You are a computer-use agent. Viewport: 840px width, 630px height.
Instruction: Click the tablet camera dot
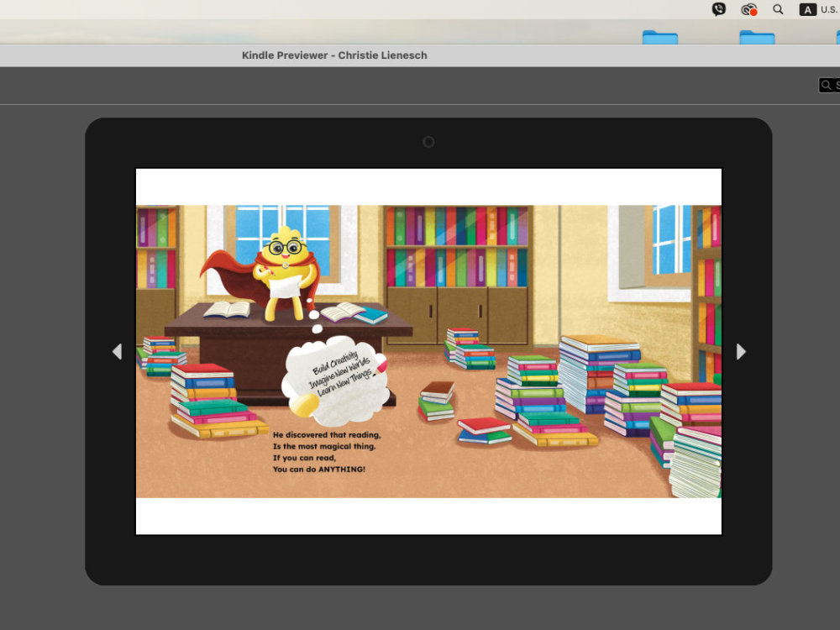click(x=428, y=142)
